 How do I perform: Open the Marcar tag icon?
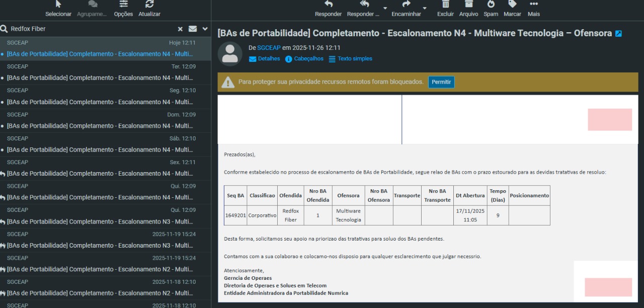click(x=512, y=5)
